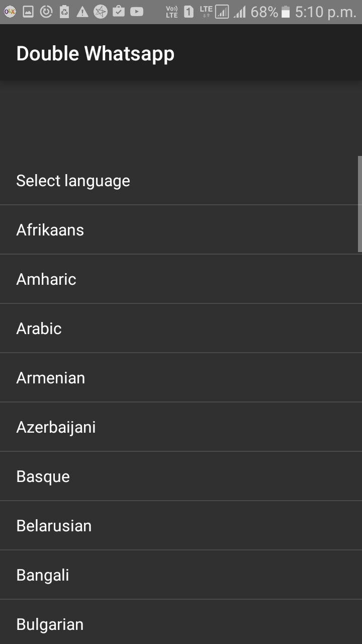Tap the OLX notification icon

(x=10, y=12)
